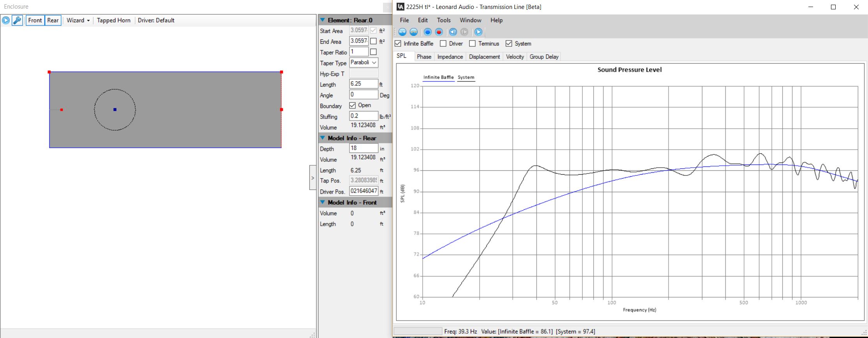This screenshot has width=868, height=338.
Task: Toggle the Taper Ratio lock checkbox
Action: click(x=373, y=52)
